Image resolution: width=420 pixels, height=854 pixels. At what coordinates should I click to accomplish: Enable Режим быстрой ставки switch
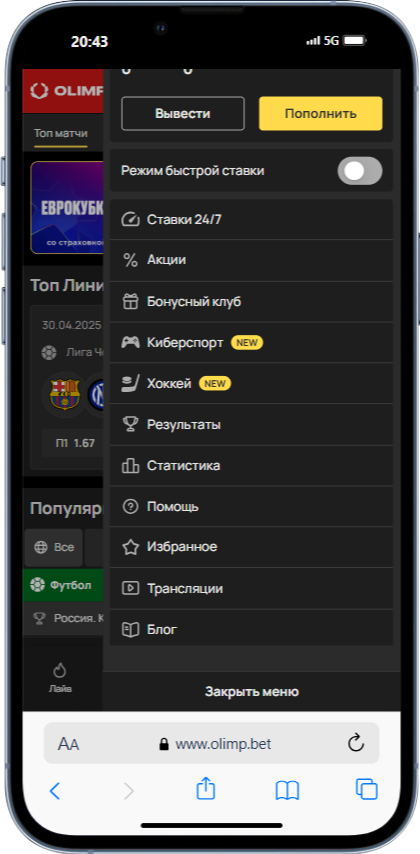(x=360, y=171)
